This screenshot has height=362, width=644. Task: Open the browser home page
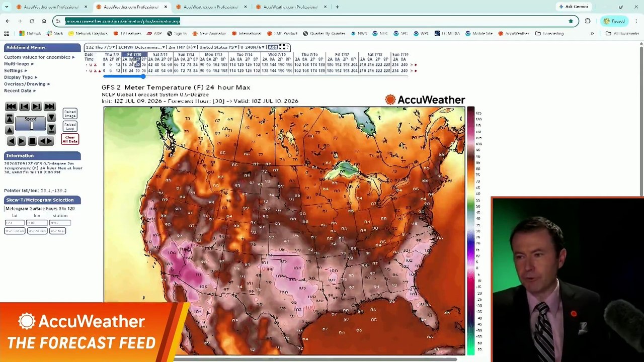click(x=44, y=21)
